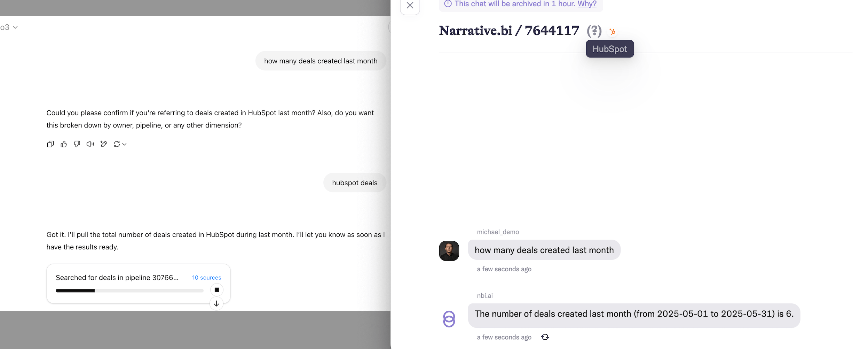
Task: Click the nbi.ai sender name label
Action: [x=485, y=296]
